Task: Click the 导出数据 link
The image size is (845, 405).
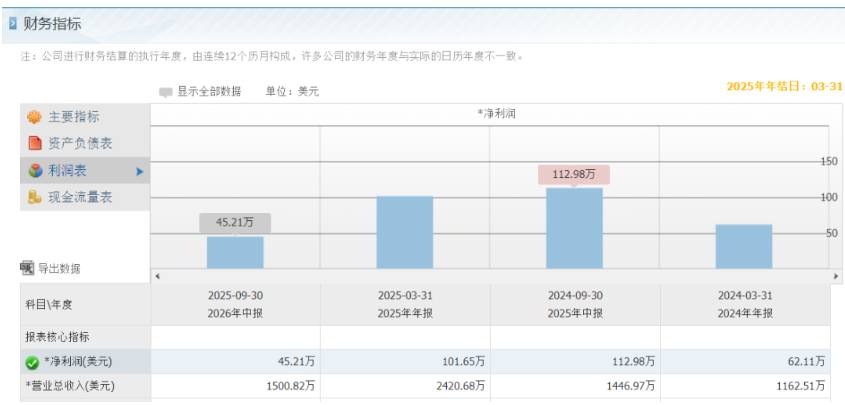Action: 59,268
